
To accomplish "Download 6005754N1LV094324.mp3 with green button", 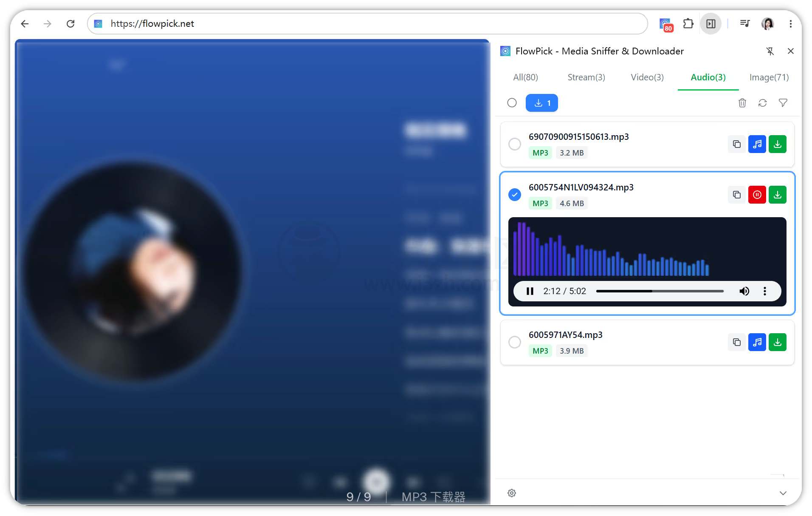I will [x=778, y=195].
